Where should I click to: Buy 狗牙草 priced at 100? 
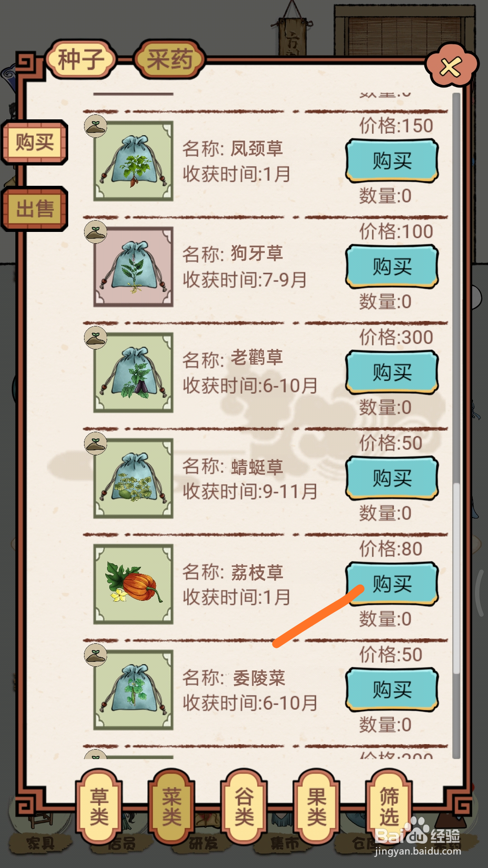tap(392, 267)
